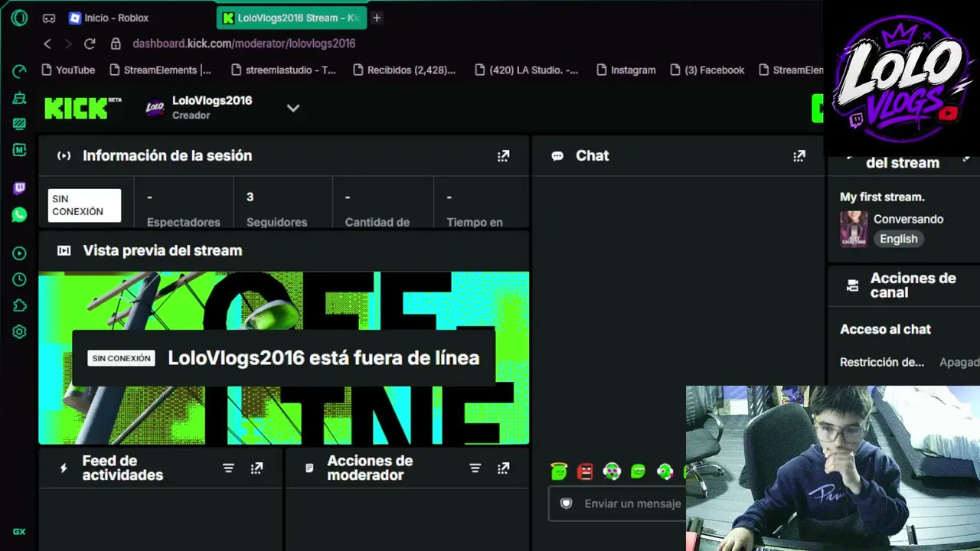Click the browser forward arrow

(x=68, y=44)
